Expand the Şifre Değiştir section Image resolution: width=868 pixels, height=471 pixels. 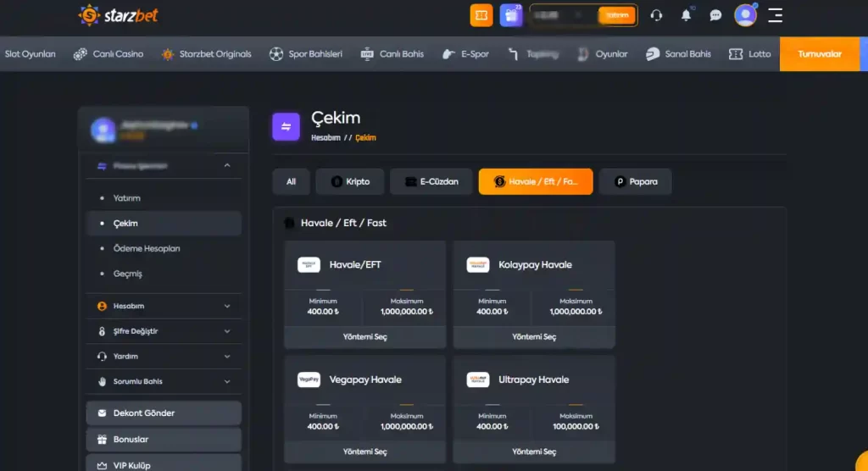(x=164, y=331)
